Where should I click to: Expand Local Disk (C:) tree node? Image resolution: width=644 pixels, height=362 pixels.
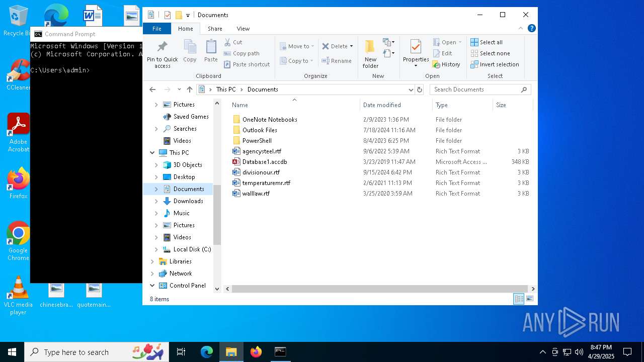pyautogui.click(x=156, y=249)
